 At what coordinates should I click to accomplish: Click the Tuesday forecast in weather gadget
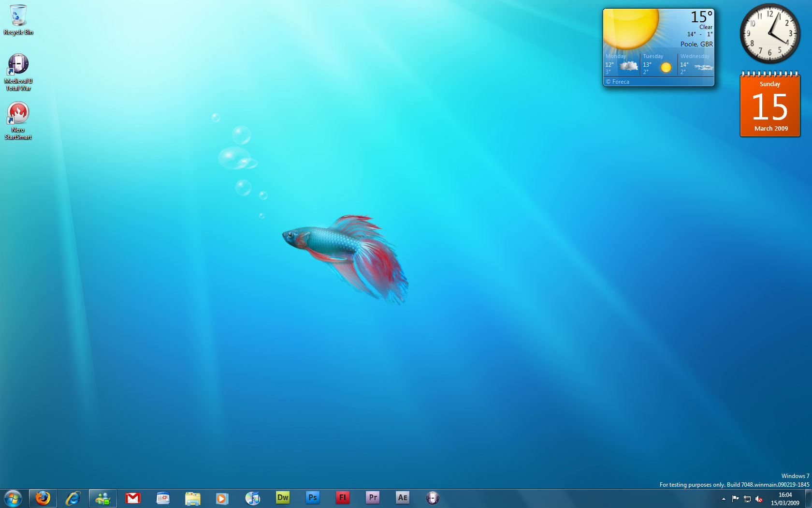click(659, 64)
